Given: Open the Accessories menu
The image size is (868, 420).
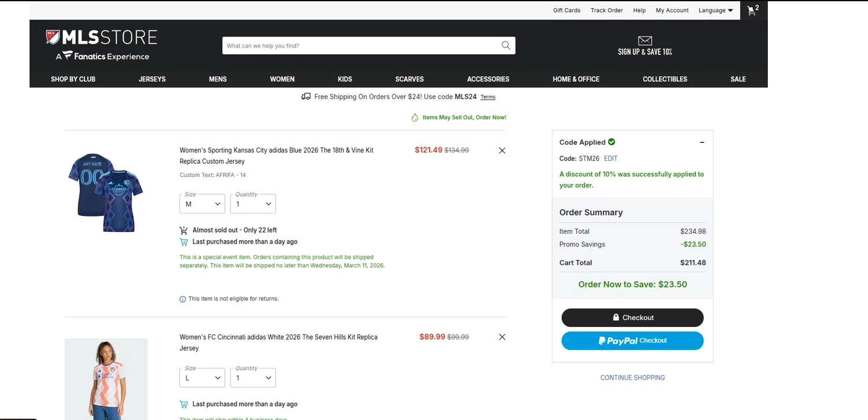Looking at the screenshot, I should pyautogui.click(x=488, y=79).
